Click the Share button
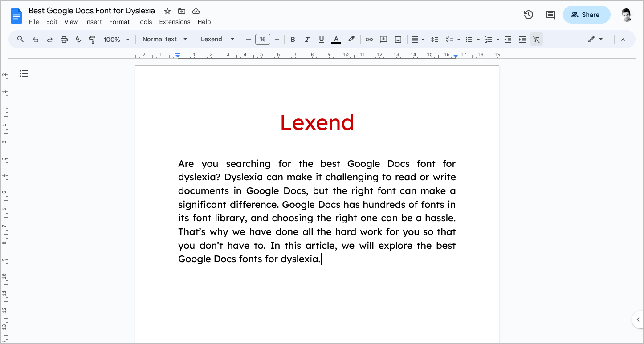This screenshot has height=344, width=644. pos(586,15)
